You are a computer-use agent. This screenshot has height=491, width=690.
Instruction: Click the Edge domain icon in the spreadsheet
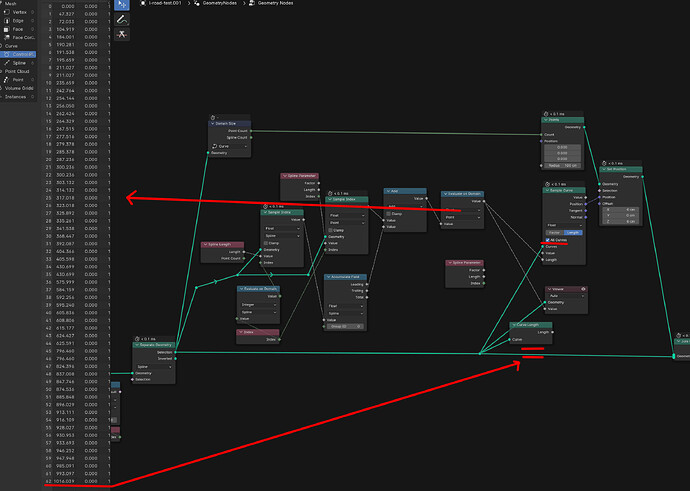[x=7, y=21]
